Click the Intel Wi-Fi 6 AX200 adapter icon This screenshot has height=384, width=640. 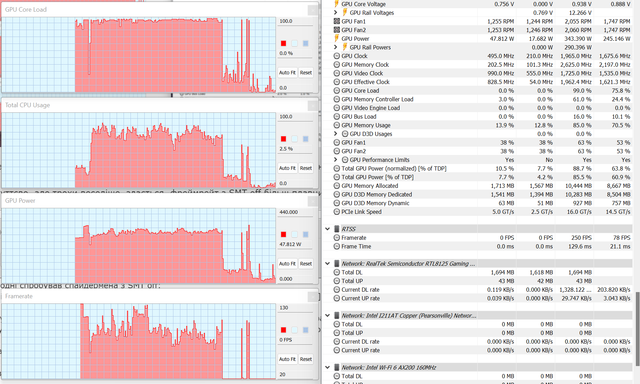pyautogui.click(x=337, y=367)
